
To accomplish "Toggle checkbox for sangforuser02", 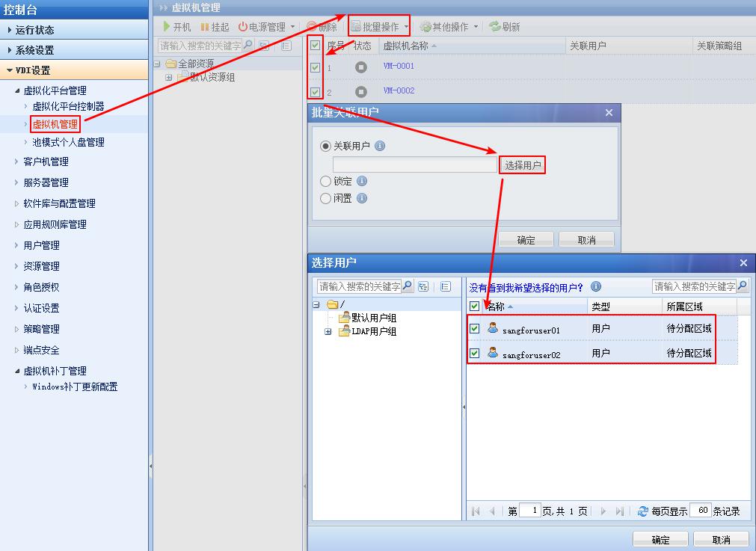I will tap(474, 353).
